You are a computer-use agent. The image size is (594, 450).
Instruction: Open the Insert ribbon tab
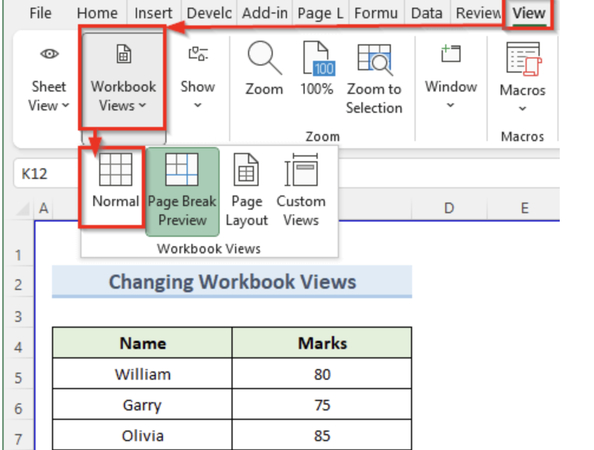tap(153, 13)
